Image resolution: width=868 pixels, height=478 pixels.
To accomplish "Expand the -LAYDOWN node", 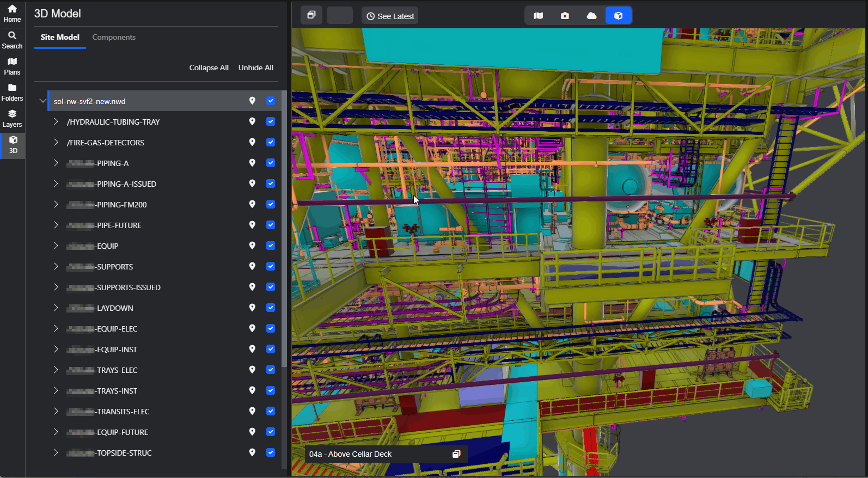I will tap(56, 308).
